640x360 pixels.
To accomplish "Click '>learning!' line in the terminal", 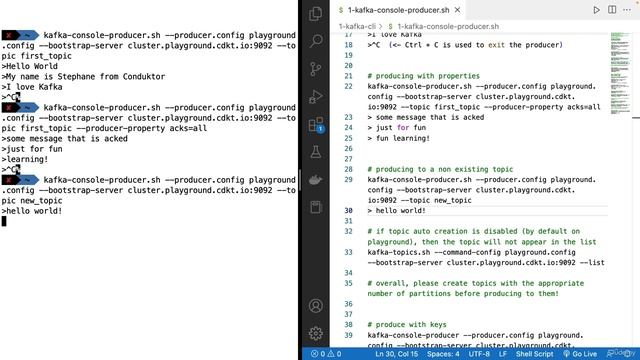I will point(24,159).
